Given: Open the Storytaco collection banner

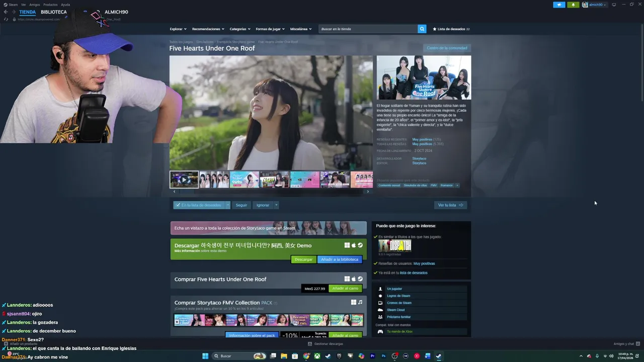Looking at the screenshot, I should (269, 228).
